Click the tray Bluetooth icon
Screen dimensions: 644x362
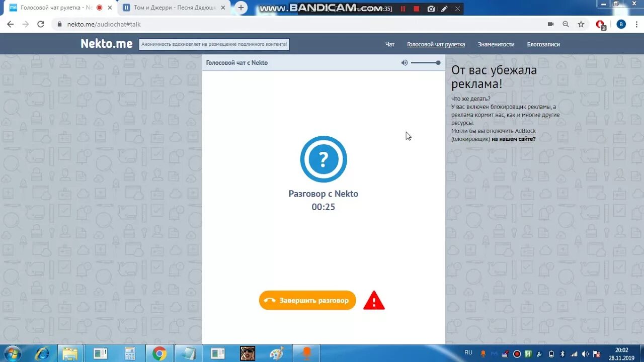click(563, 353)
